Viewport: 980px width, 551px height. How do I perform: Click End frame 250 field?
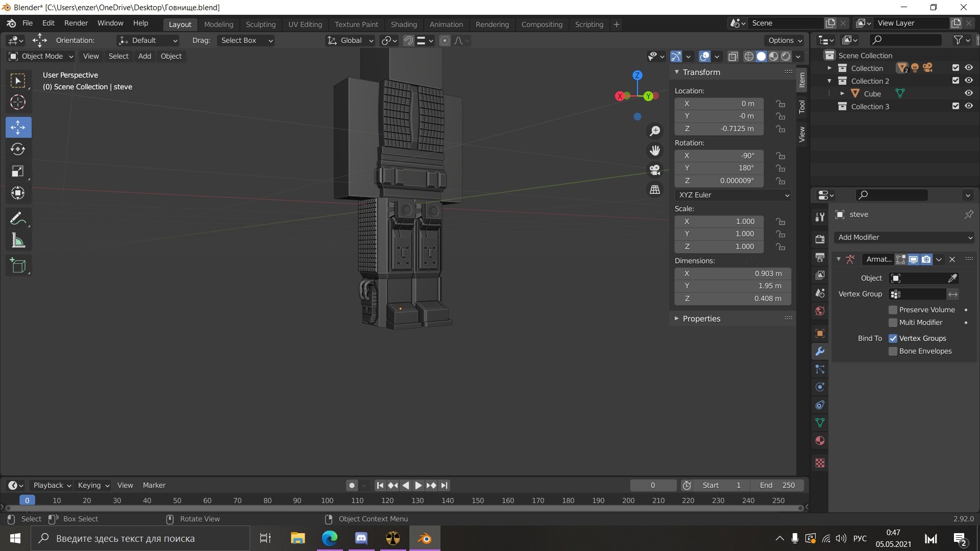point(776,485)
